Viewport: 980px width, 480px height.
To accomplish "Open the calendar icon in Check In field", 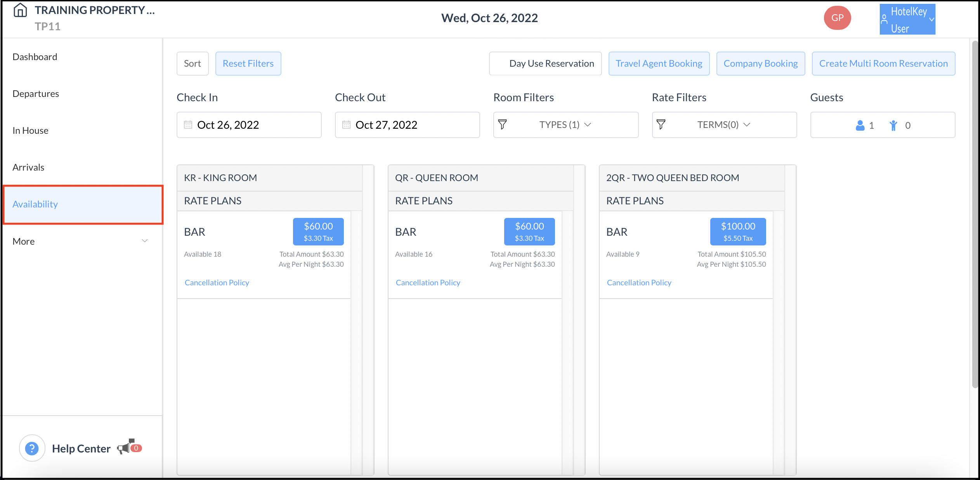I will pyautogui.click(x=188, y=124).
